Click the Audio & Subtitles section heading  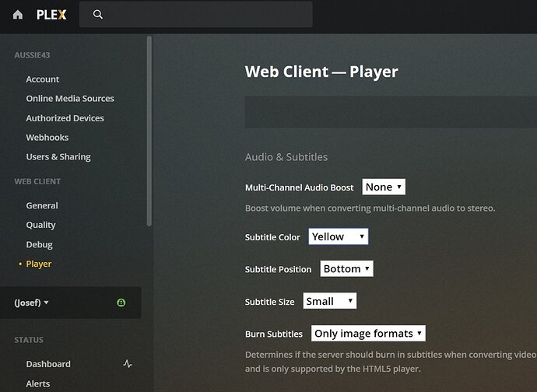pos(286,157)
